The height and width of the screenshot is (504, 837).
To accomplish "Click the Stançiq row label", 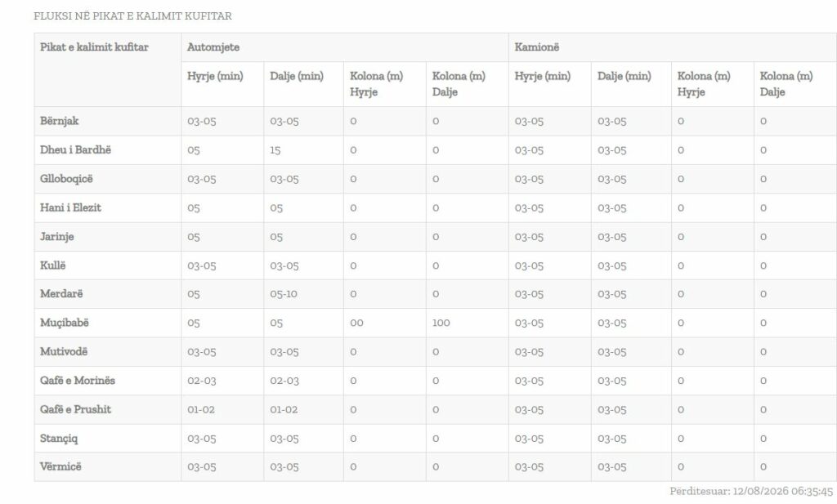I will (x=59, y=439).
